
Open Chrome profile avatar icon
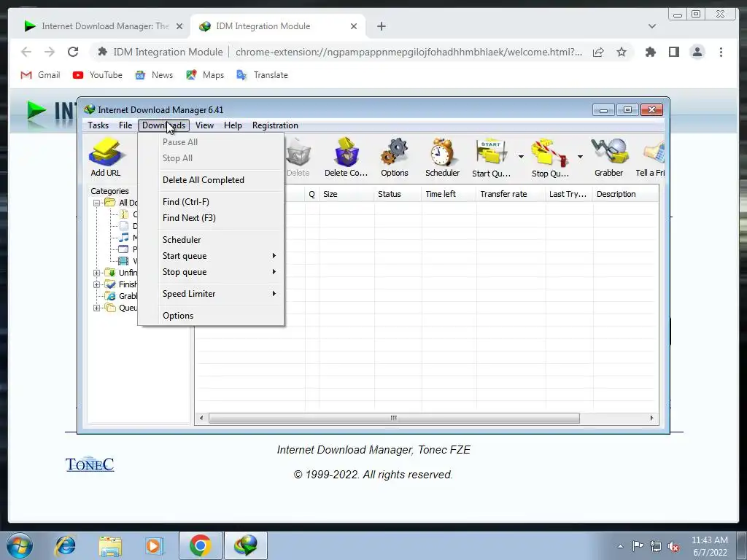[x=697, y=52]
